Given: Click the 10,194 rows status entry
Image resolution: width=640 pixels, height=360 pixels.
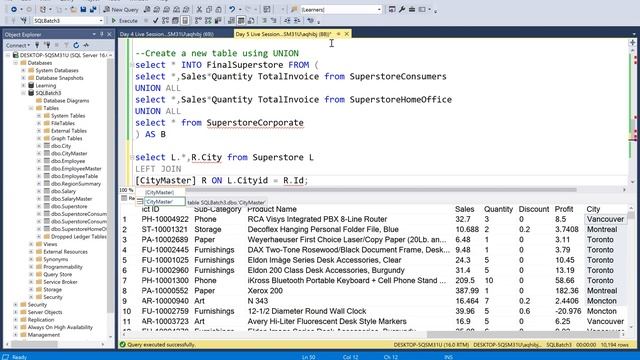Looking at the screenshot, I should click(614, 345).
